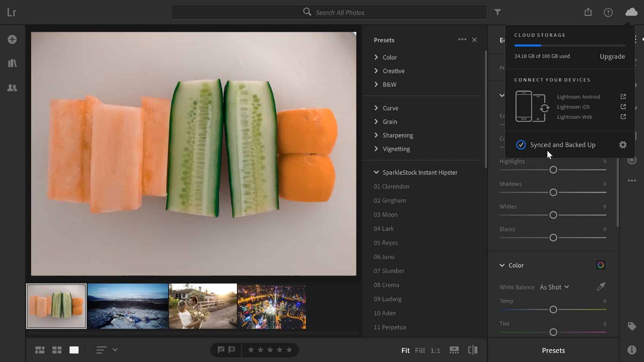Open the Info panel icon
644x362 pixels.
point(632,350)
